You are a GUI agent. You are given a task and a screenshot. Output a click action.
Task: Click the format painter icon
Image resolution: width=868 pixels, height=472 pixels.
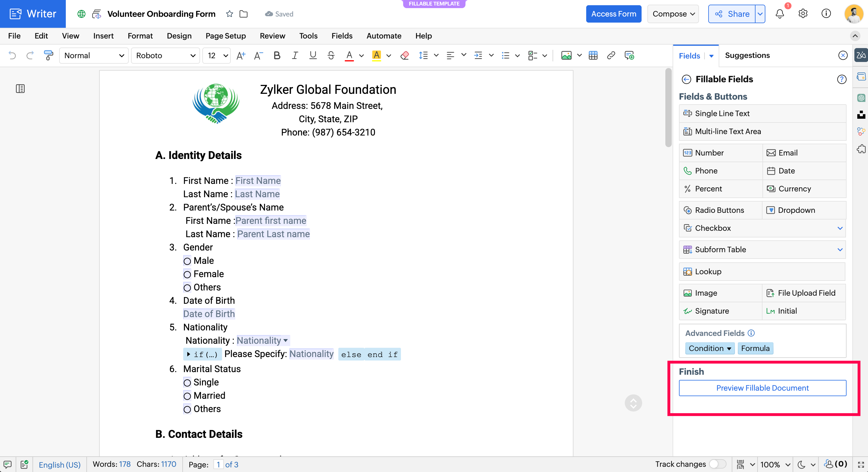click(x=48, y=56)
